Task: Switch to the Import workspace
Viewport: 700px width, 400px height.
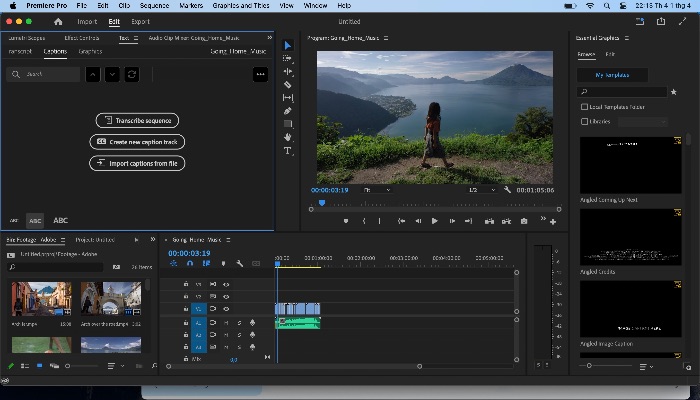Action: (x=87, y=21)
